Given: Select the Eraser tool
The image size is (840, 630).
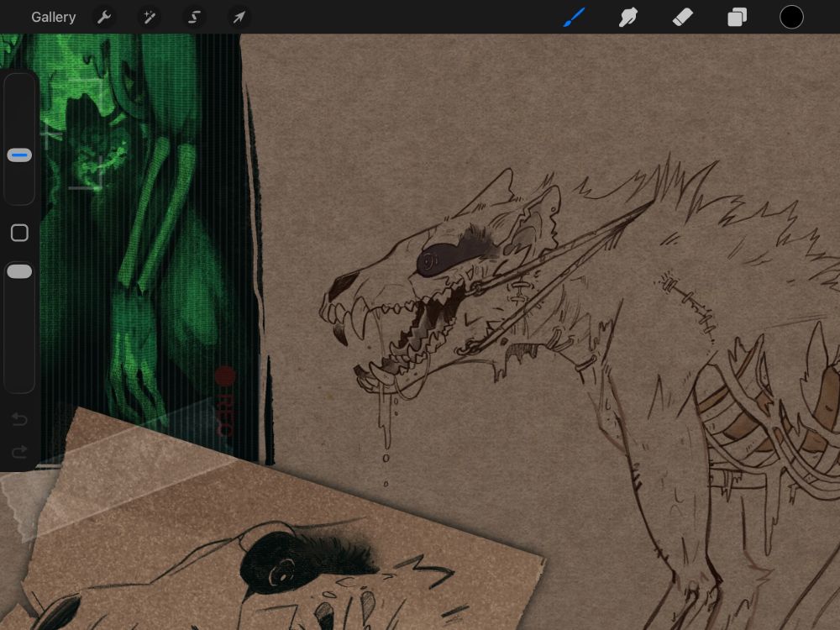Looking at the screenshot, I should click(683, 17).
